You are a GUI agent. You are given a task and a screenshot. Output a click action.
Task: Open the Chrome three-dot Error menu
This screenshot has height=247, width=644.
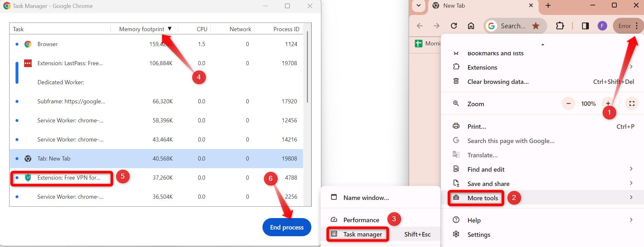coord(629,26)
